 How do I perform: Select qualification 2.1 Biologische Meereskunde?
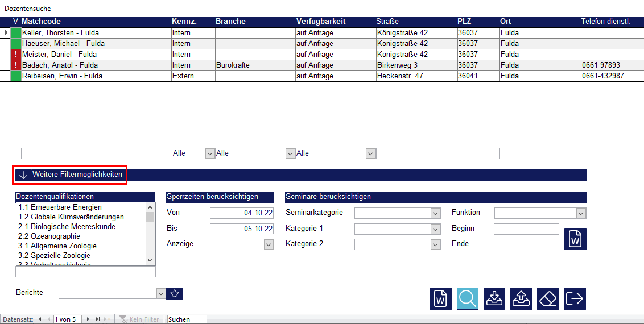(x=67, y=227)
